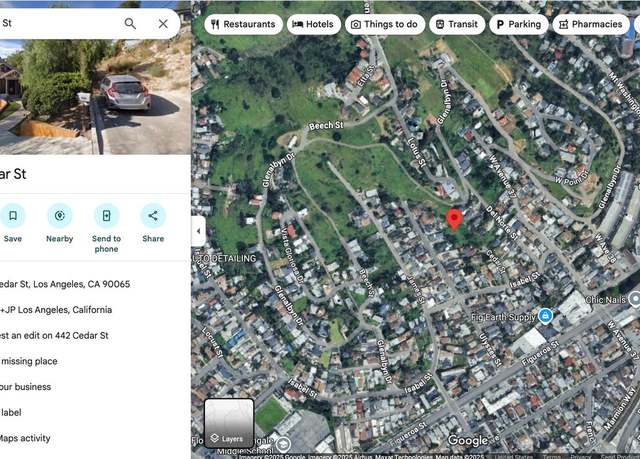Screen dimensions: 640x459
Task: Open the Layers map type switcher
Action: click(x=229, y=423)
